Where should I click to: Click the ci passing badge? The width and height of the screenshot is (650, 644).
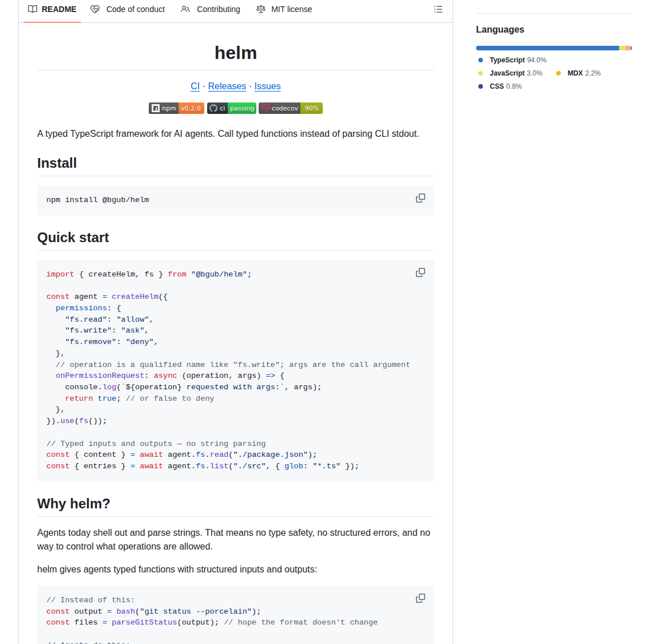click(231, 108)
